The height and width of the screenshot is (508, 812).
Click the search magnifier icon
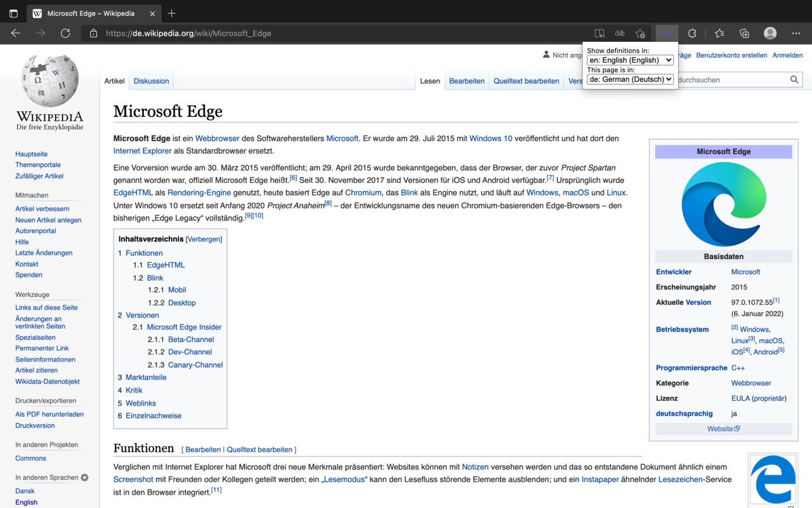coord(794,80)
